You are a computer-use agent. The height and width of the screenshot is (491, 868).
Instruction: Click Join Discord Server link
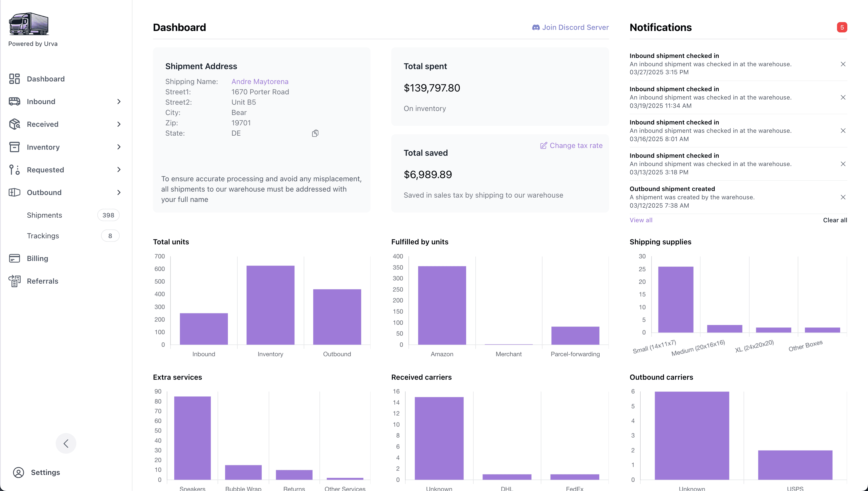pyautogui.click(x=570, y=27)
